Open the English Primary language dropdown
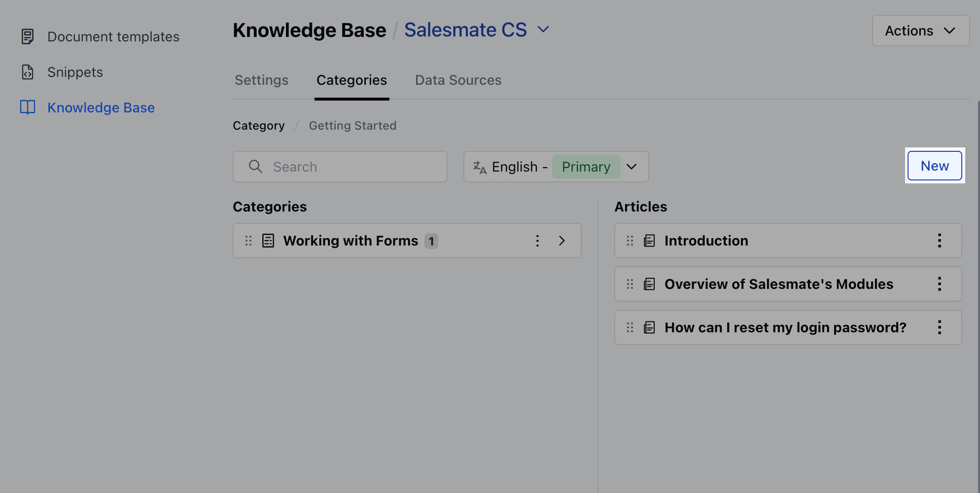The width and height of the screenshot is (980, 493). pos(556,167)
